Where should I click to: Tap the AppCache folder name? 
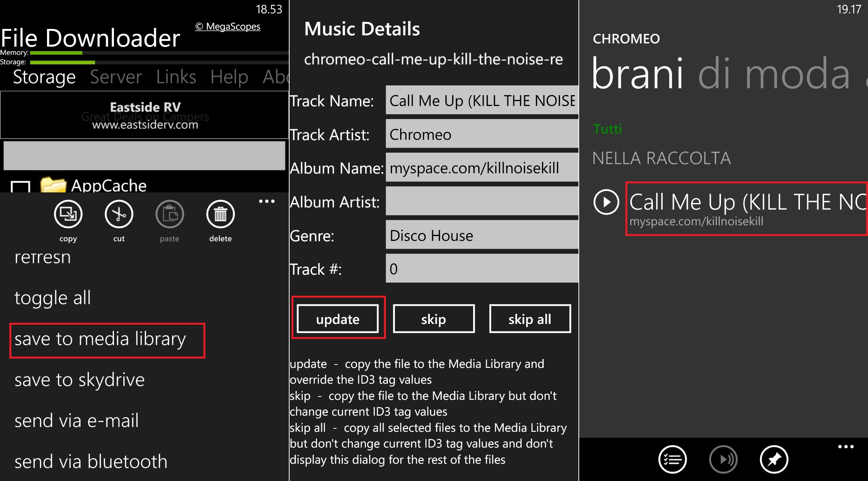coord(109,186)
